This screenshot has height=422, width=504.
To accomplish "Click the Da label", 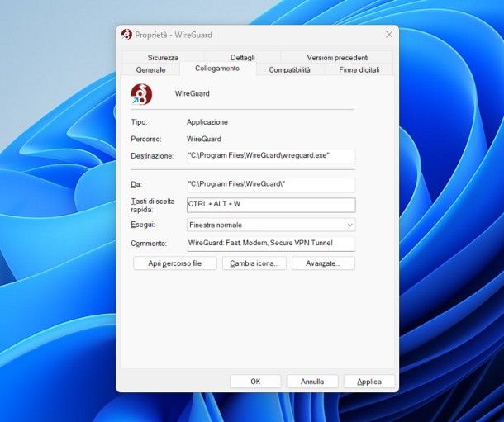I will click(136, 185).
